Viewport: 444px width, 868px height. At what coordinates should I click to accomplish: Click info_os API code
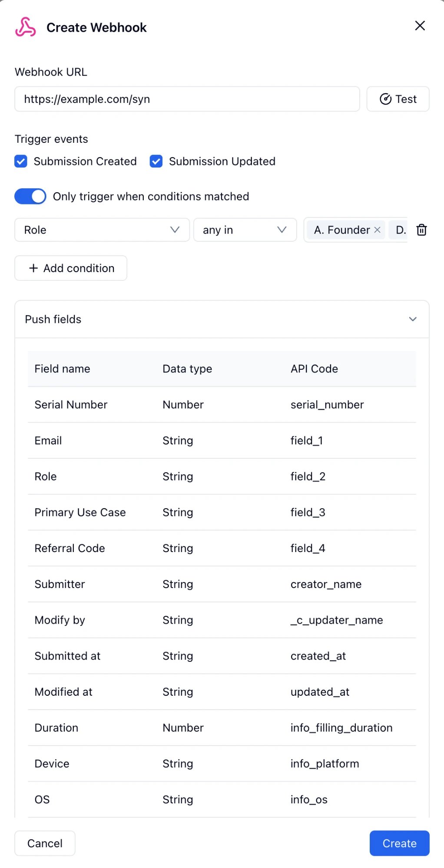point(309,799)
